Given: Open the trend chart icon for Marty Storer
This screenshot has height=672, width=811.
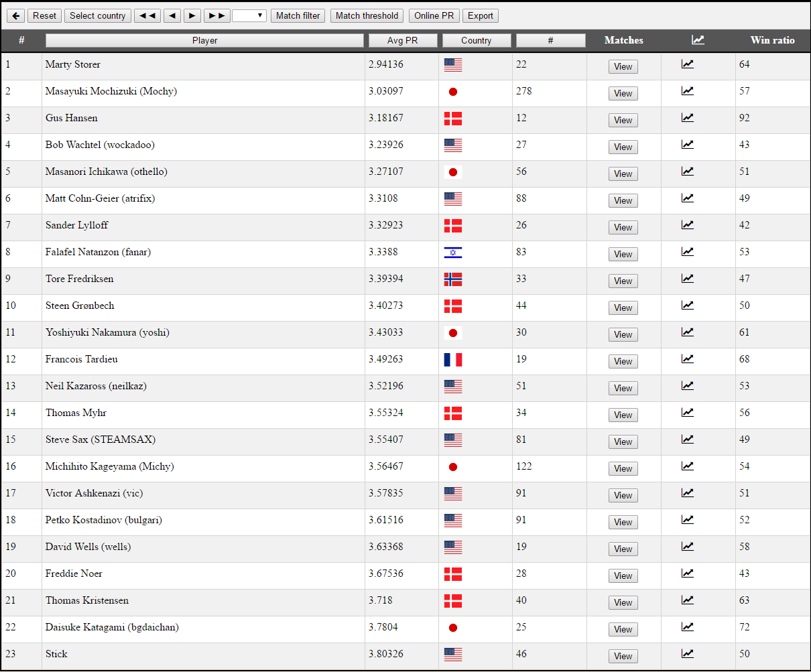Looking at the screenshot, I should (687, 64).
